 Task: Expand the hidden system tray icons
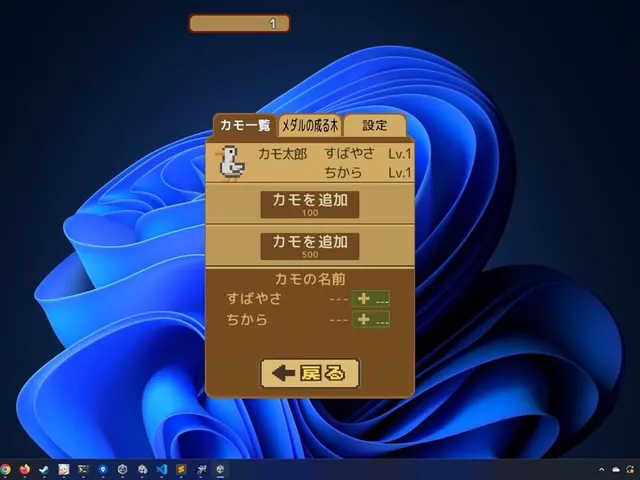(601, 470)
